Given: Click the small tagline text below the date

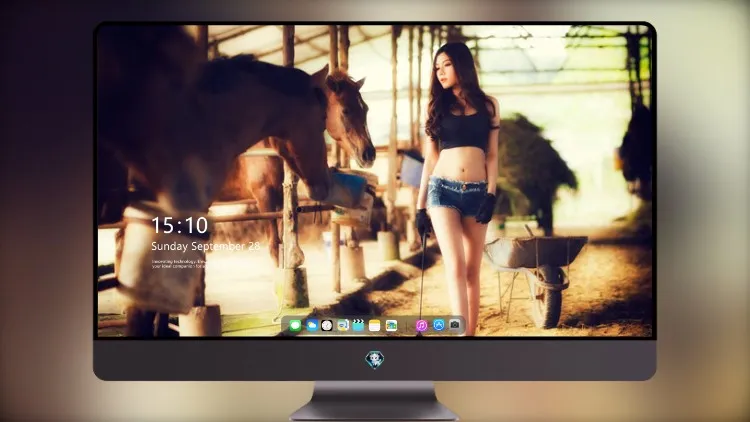Looking at the screenshot, I should click(x=178, y=264).
